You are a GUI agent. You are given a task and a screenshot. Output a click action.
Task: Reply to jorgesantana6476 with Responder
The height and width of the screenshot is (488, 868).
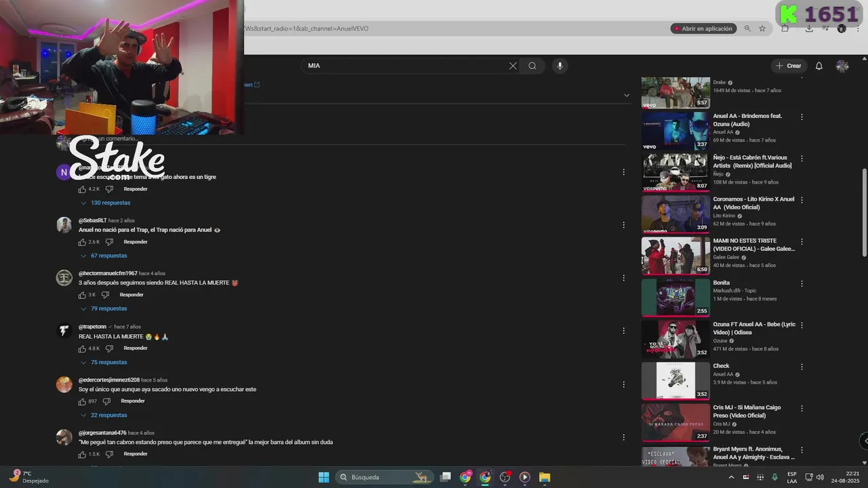pyautogui.click(x=136, y=454)
